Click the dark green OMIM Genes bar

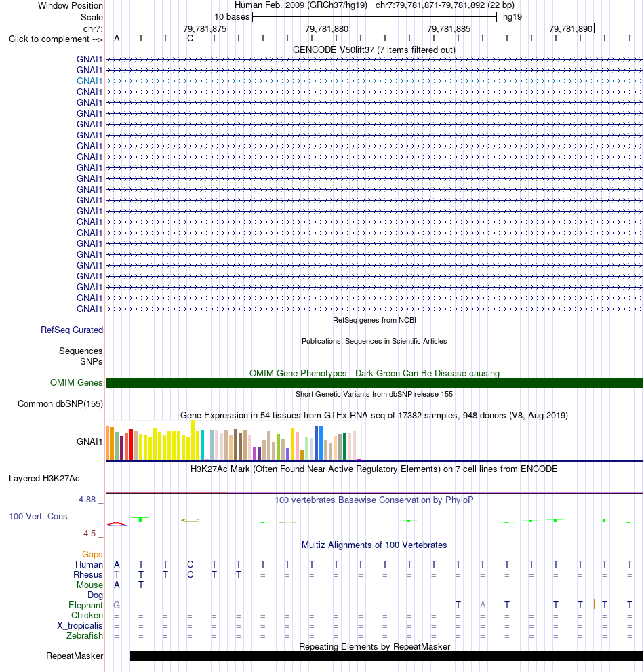374,382
